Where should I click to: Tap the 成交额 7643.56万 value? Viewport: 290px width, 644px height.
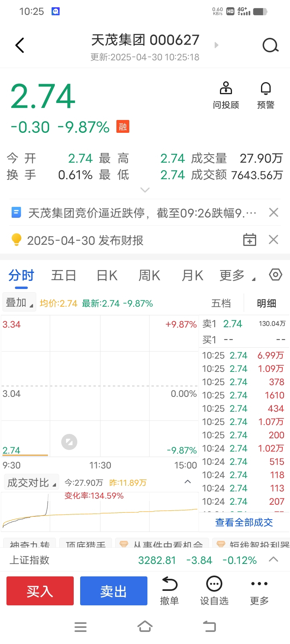[257, 175]
